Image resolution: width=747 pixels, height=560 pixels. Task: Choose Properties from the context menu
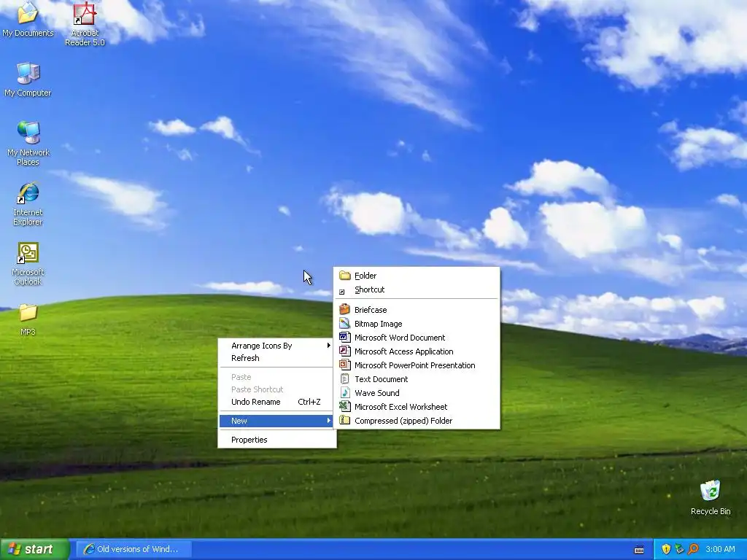point(276,440)
